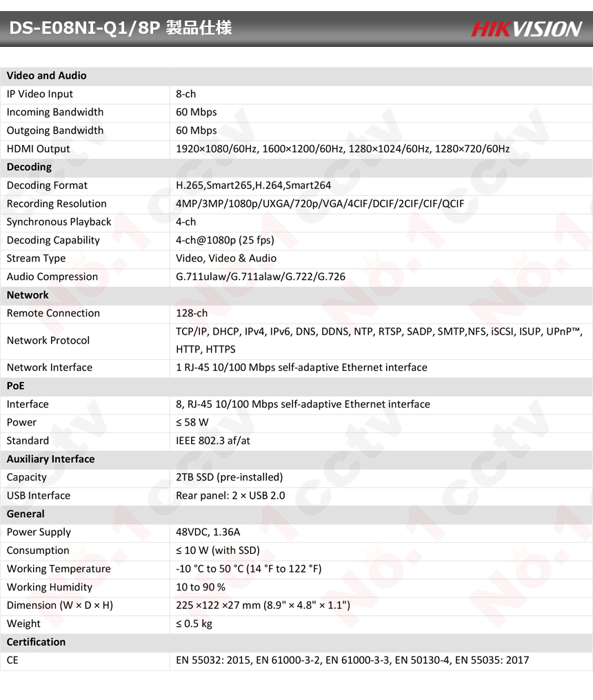Select the 'Remote Connection' label

[x=53, y=313]
